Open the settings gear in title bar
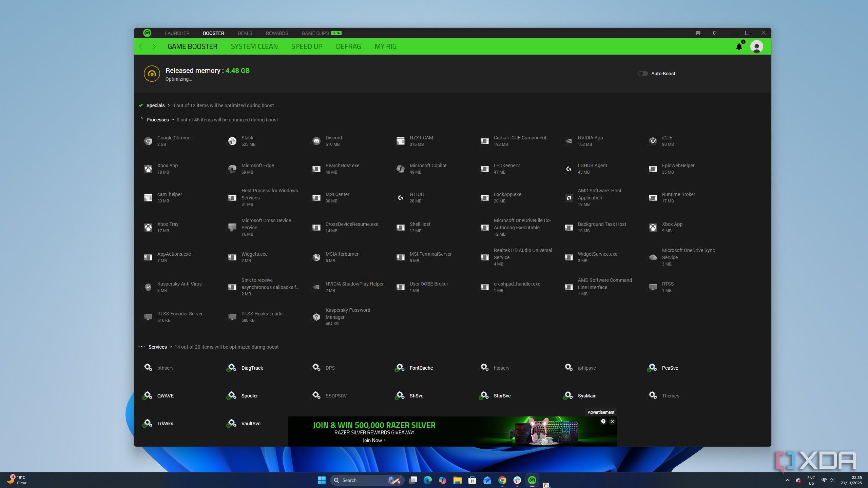The height and width of the screenshot is (488, 868). point(714,33)
